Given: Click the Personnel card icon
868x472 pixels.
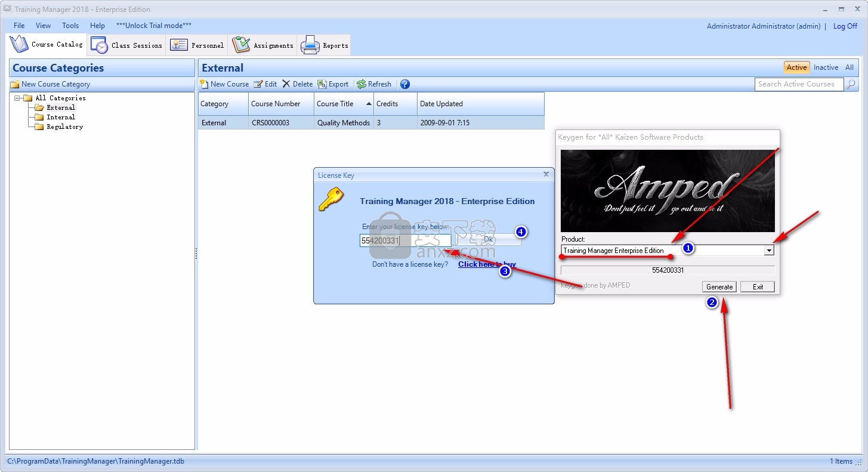Looking at the screenshot, I should click(178, 45).
